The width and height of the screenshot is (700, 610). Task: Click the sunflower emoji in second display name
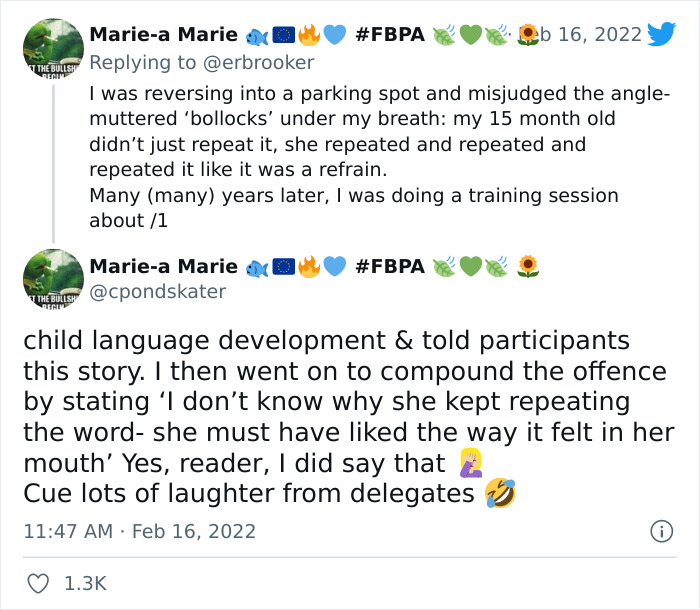528,266
